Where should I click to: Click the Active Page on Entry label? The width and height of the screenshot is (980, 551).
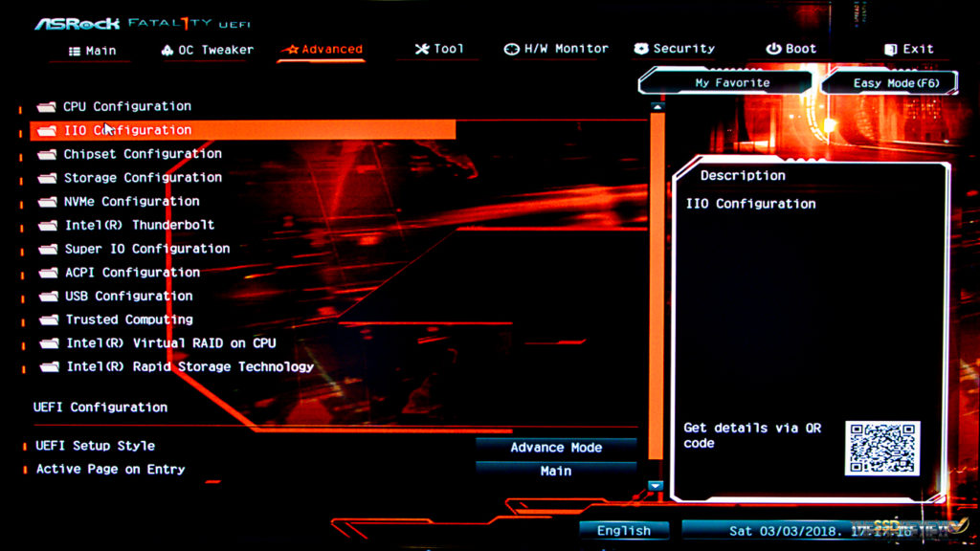click(x=110, y=469)
